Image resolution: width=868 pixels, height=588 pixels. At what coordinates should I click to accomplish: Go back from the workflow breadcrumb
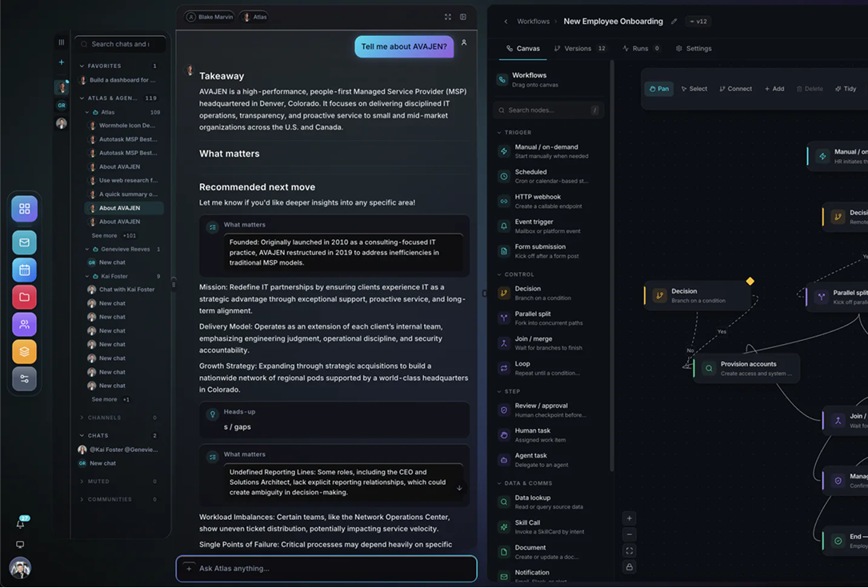click(506, 22)
